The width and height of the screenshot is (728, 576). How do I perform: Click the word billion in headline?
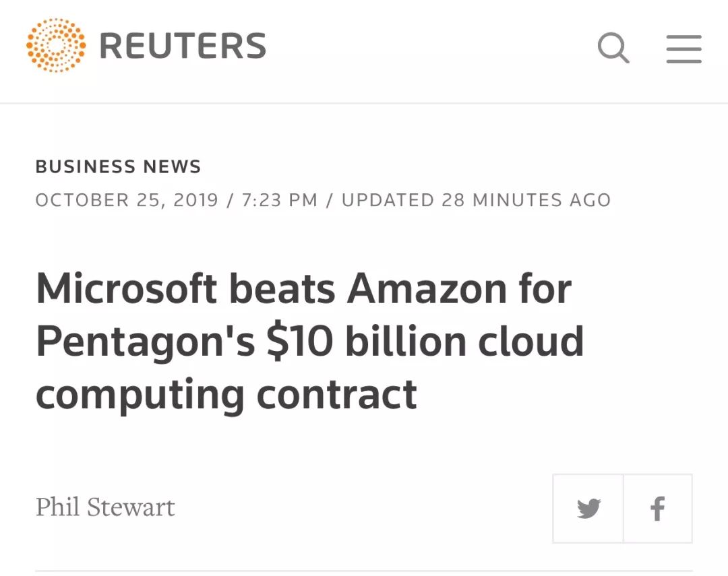pos(406,342)
